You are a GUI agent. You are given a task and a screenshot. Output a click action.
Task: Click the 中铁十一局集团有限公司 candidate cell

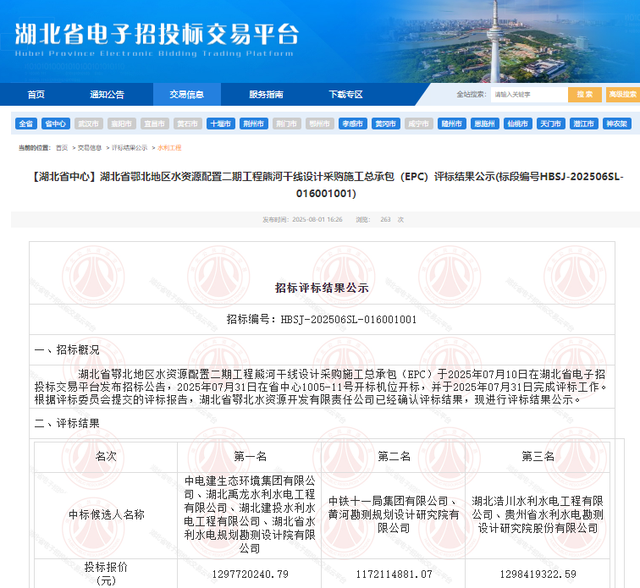394,515
